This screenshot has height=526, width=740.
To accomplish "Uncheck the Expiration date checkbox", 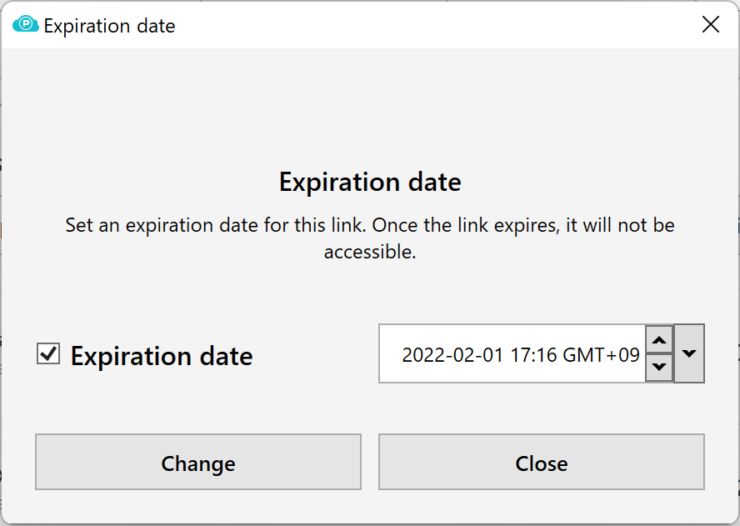I will 48,354.
